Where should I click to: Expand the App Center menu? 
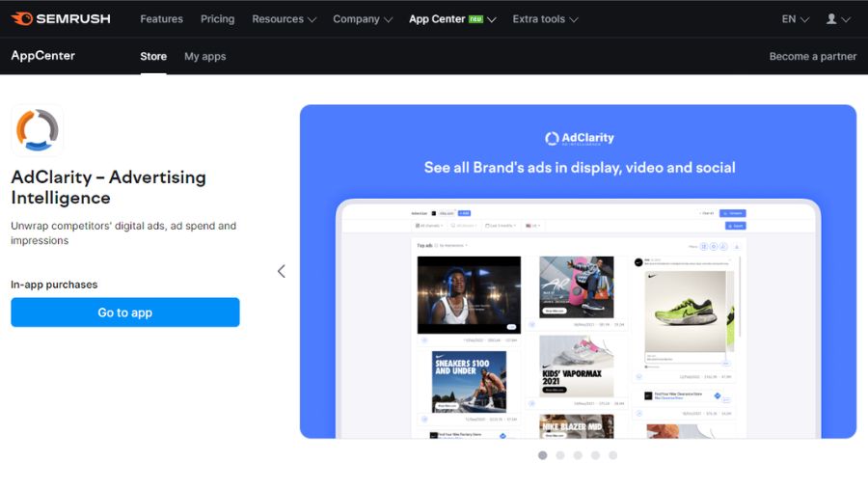pyautogui.click(x=452, y=19)
